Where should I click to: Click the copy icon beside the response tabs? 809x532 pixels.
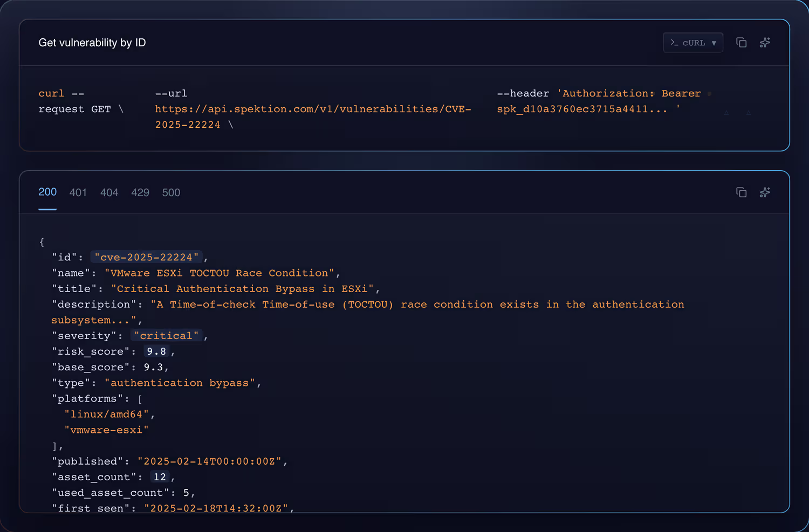coord(742,192)
